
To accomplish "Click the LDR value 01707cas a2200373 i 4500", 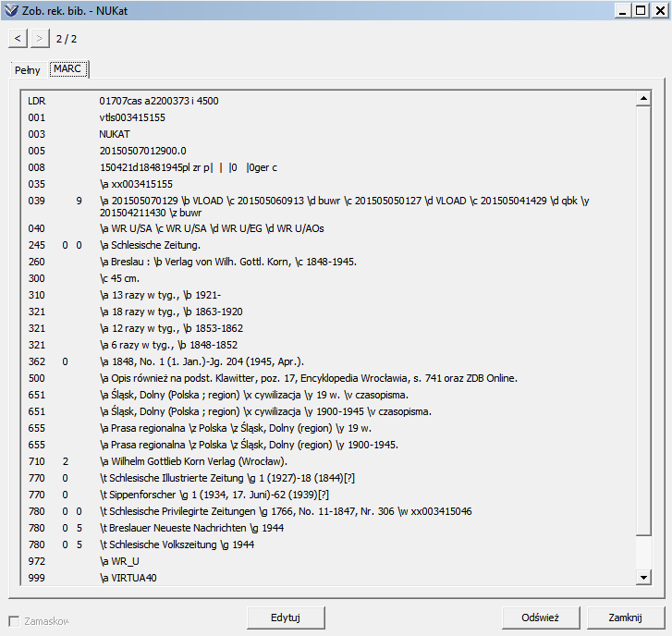I will click(x=159, y=101).
